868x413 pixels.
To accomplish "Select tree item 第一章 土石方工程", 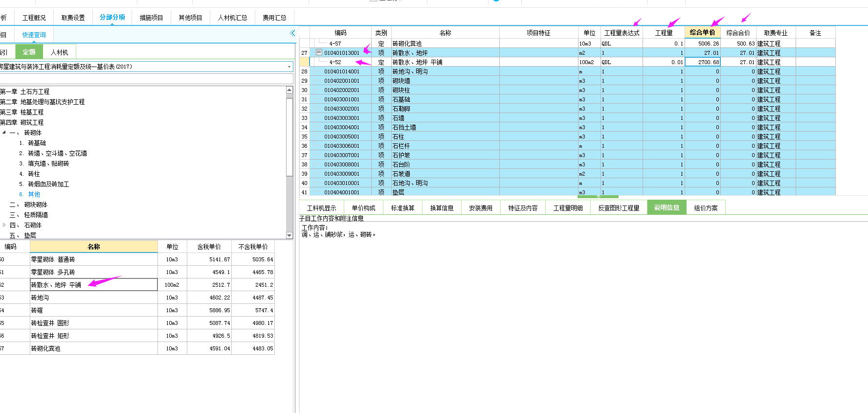I will tap(24, 92).
